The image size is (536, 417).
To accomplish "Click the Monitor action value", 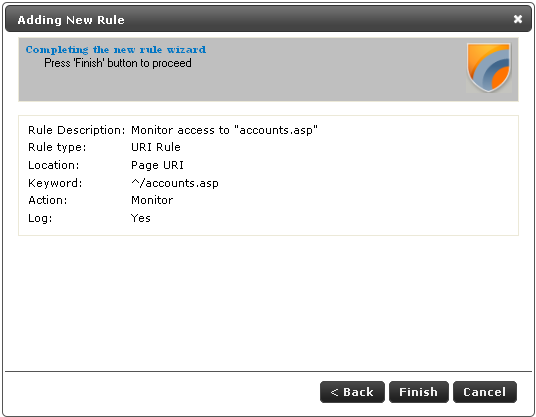I will click(152, 200).
